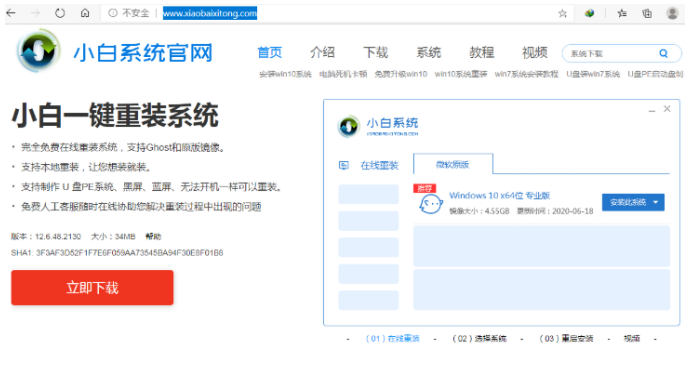
Task: Click the site info 不安全 icon
Action: (x=113, y=13)
